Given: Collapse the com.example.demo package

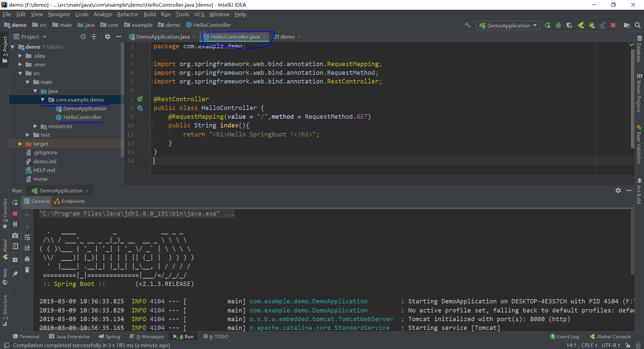Looking at the screenshot, I should coord(42,100).
